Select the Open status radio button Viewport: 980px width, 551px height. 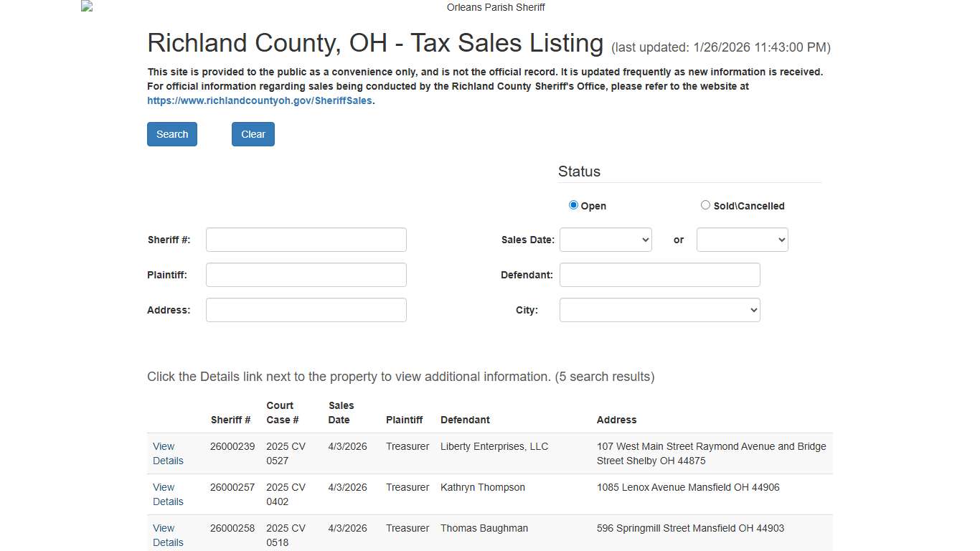(573, 204)
